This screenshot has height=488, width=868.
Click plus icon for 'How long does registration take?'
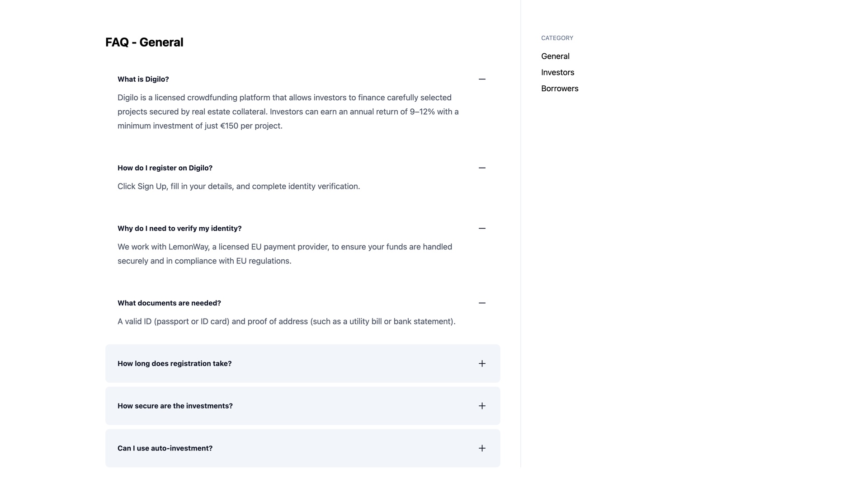pos(482,363)
